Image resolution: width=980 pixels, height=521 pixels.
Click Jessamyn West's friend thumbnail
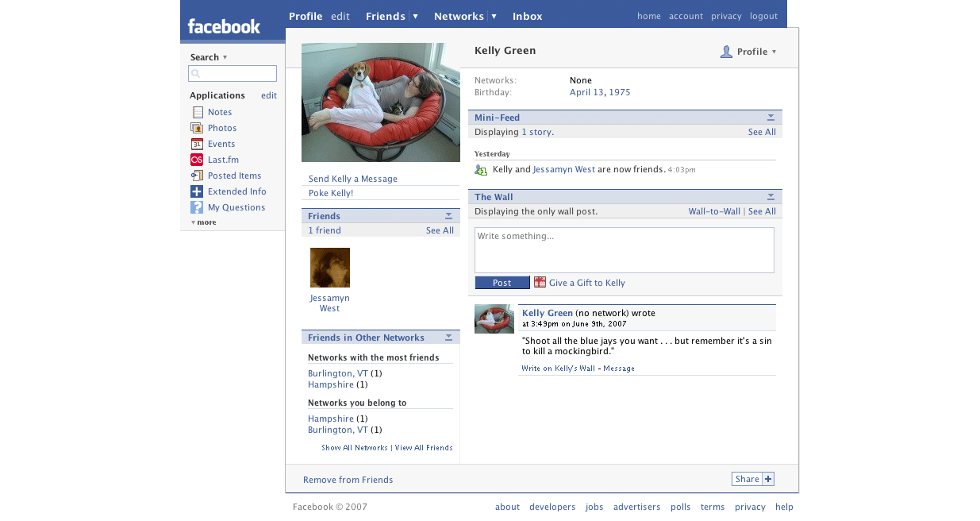[330, 268]
